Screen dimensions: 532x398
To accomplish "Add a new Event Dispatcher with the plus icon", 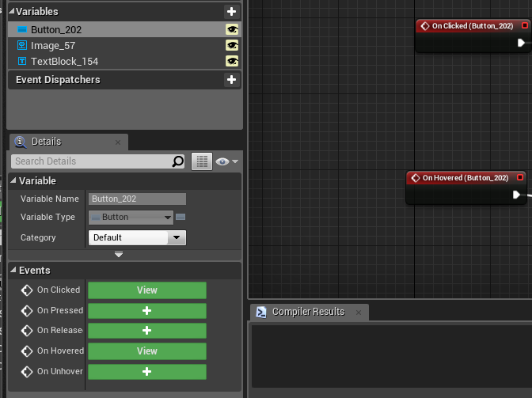I will click(x=231, y=80).
